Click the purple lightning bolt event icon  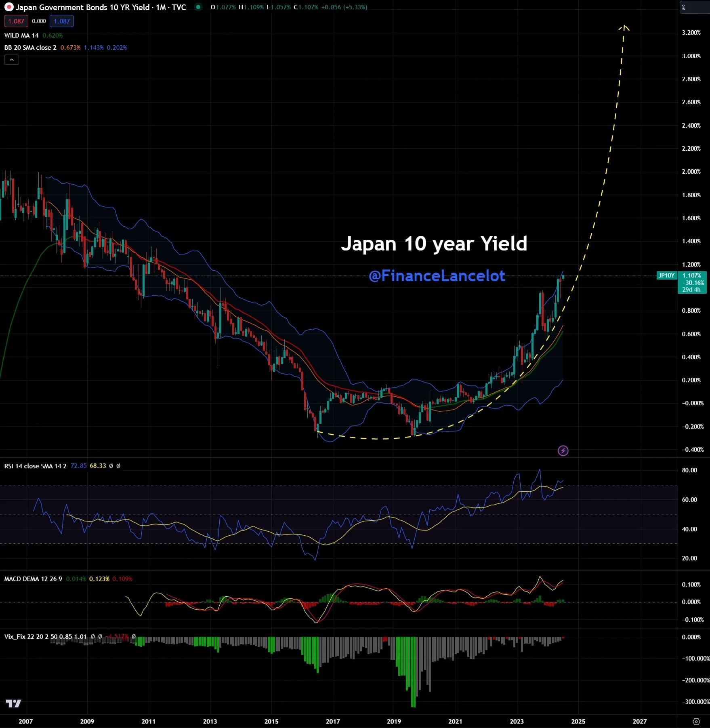coord(563,450)
